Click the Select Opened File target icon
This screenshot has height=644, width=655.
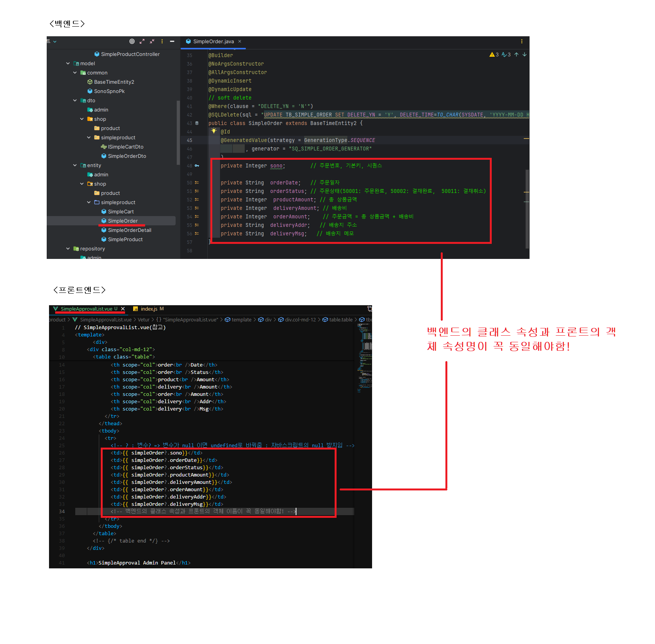[132, 41]
